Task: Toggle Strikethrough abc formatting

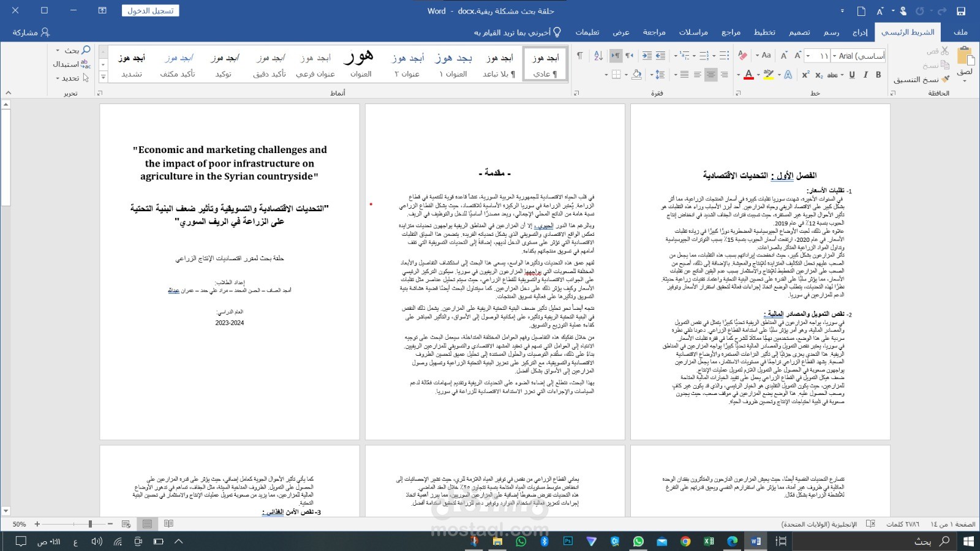Action: (x=832, y=75)
